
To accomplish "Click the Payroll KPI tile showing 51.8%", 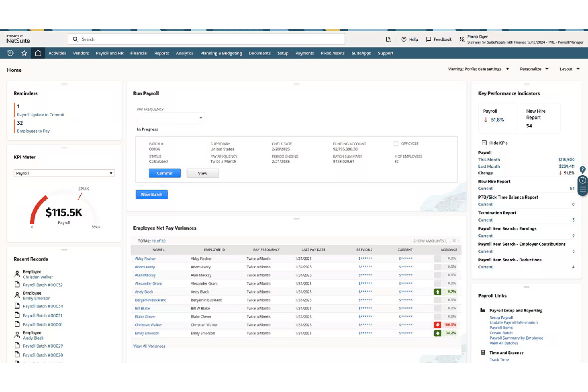I will pos(497,118).
